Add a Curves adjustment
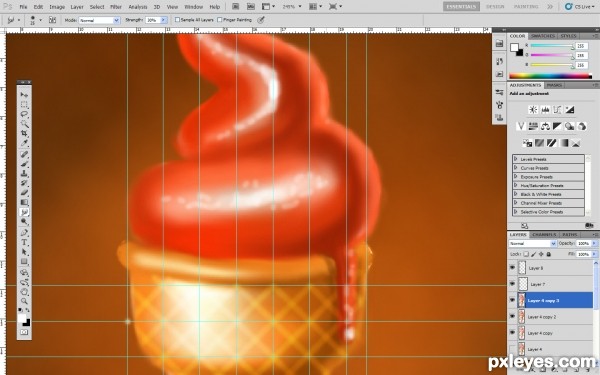600x375 pixels. [x=557, y=110]
